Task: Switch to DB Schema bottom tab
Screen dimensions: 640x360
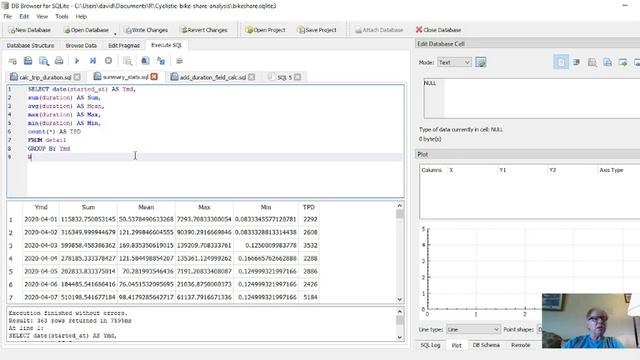Action: click(486, 345)
